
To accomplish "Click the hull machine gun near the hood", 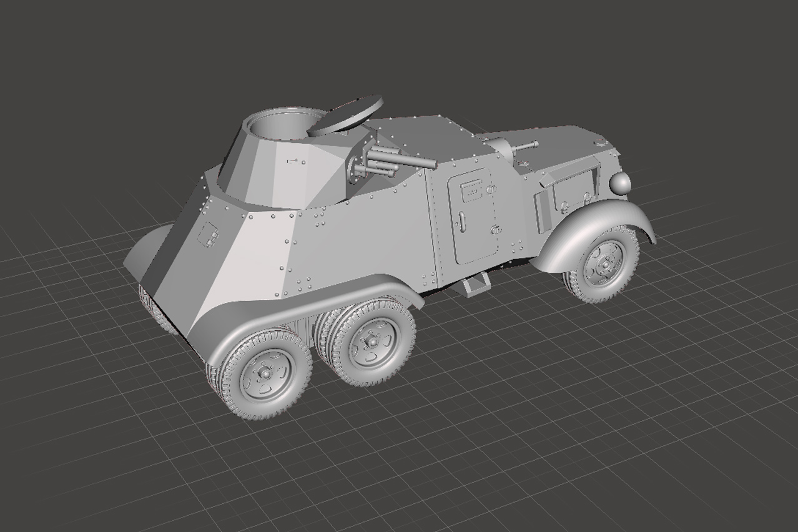I will [517, 147].
